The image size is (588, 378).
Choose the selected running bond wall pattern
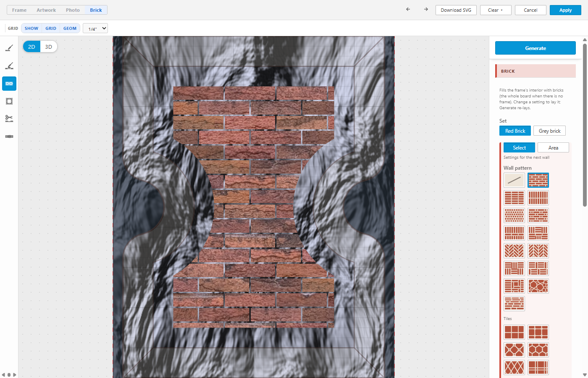pyautogui.click(x=538, y=180)
